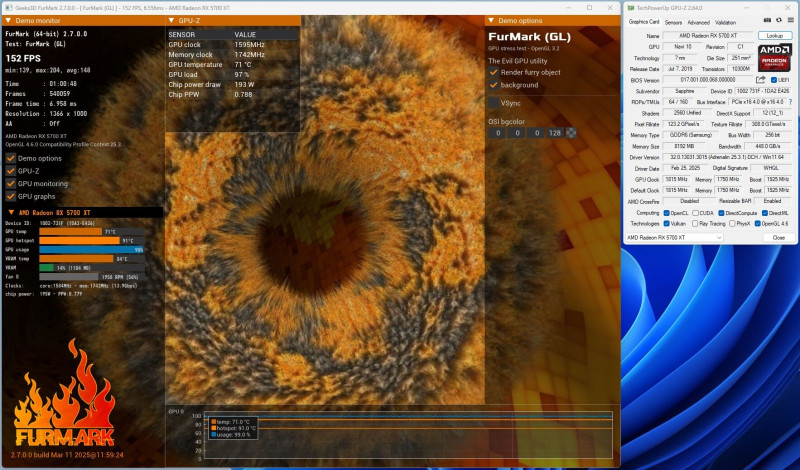Screen dimensions: 800x470
Task: Click the BIOS Version field
Action: coord(708,80)
